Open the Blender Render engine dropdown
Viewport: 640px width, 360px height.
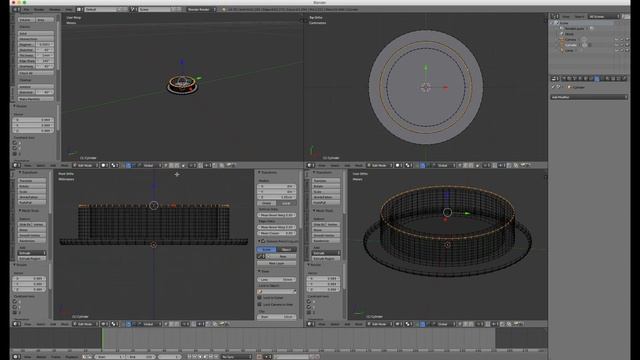pyautogui.click(x=202, y=9)
